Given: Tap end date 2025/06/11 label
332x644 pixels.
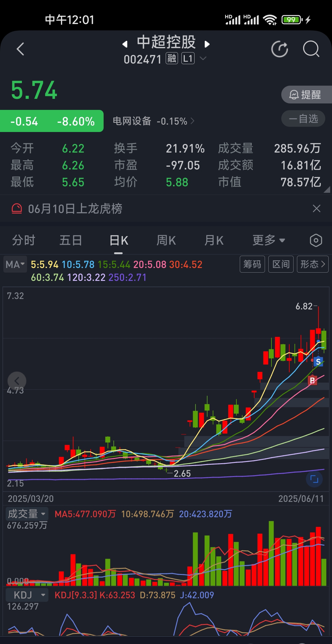Looking at the screenshot, I should pyautogui.click(x=301, y=499).
